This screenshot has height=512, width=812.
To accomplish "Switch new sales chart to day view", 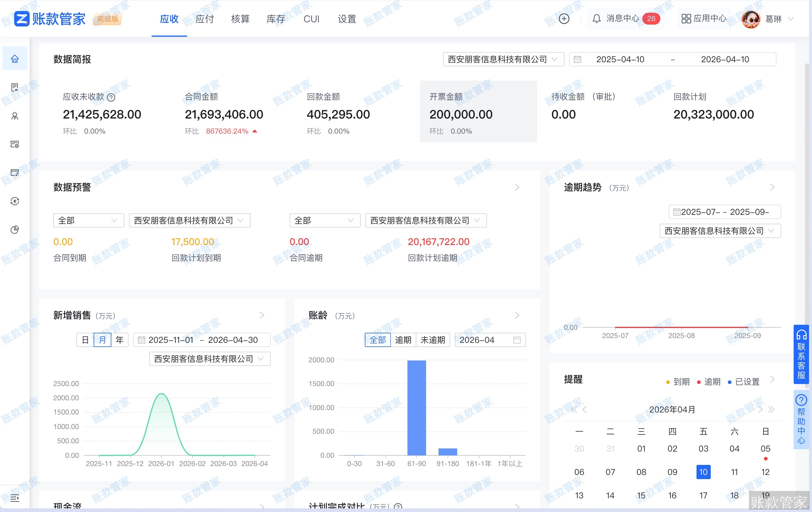I will 85,340.
